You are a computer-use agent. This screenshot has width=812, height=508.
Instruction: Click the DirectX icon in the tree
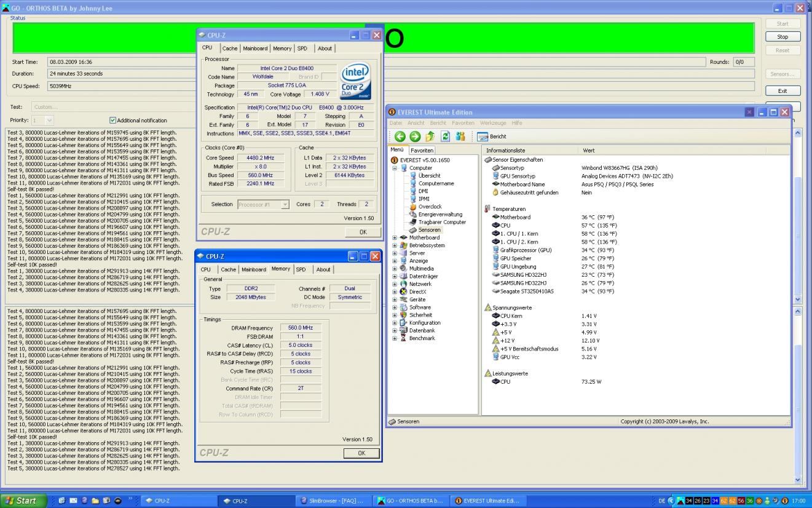coord(404,292)
